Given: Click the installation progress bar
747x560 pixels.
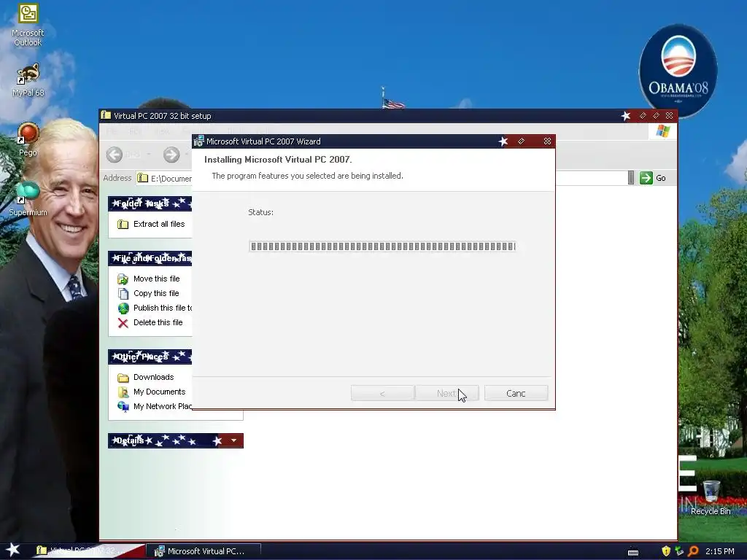Looking at the screenshot, I should (x=382, y=246).
